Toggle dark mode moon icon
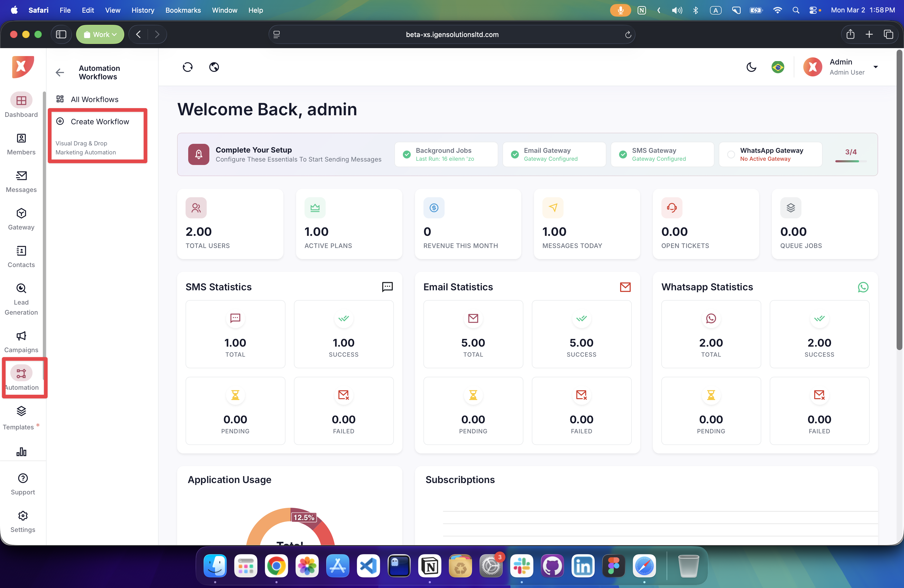Image resolution: width=904 pixels, height=588 pixels. pos(751,67)
